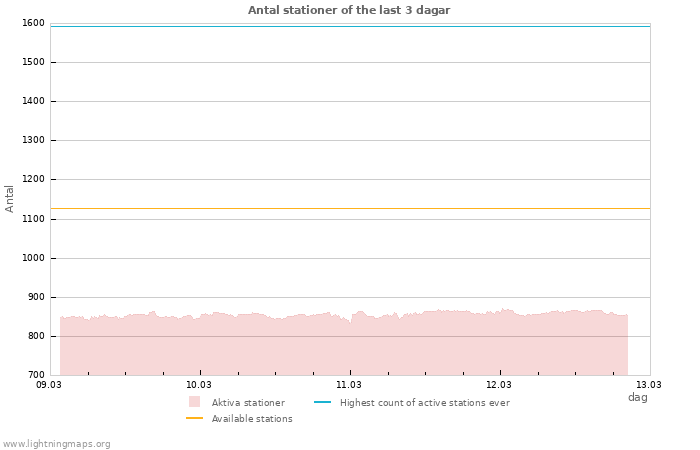The height and width of the screenshot is (450, 700).
Task: Click the 1100 y-axis tick value
Action: (33, 219)
